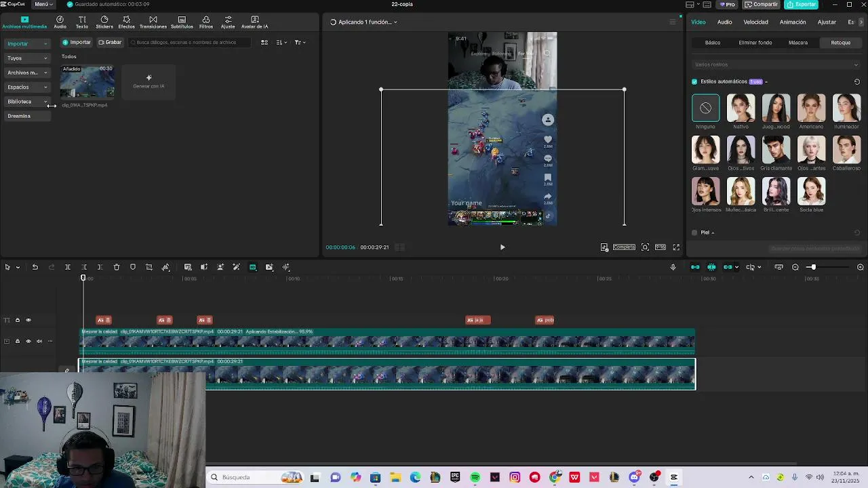Open the Transiciones panel
The height and width of the screenshot is (488, 868).
point(153,22)
